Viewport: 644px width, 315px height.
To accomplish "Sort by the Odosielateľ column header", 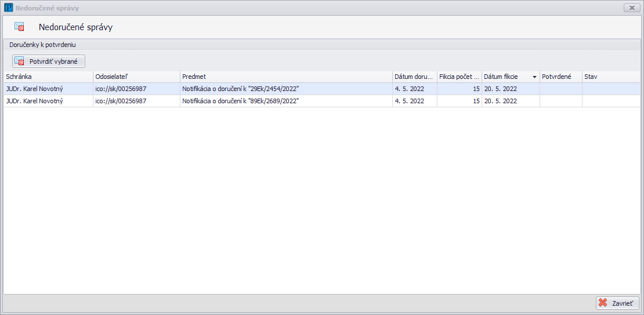I will coord(136,77).
